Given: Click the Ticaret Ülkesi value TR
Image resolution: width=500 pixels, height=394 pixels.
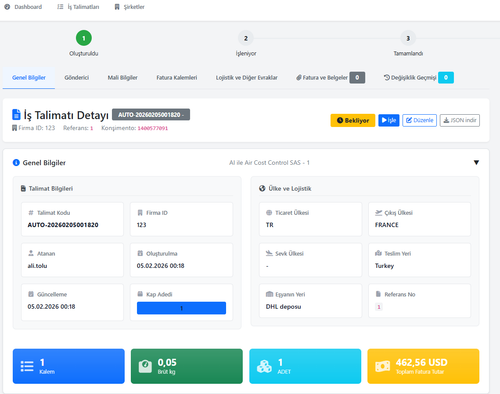Looking at the screenshot, I should (269, 225).
